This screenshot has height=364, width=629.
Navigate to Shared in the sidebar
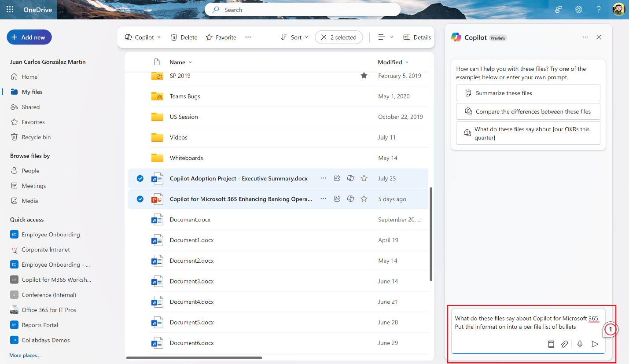pyautogui.click(x=30, y=107)
